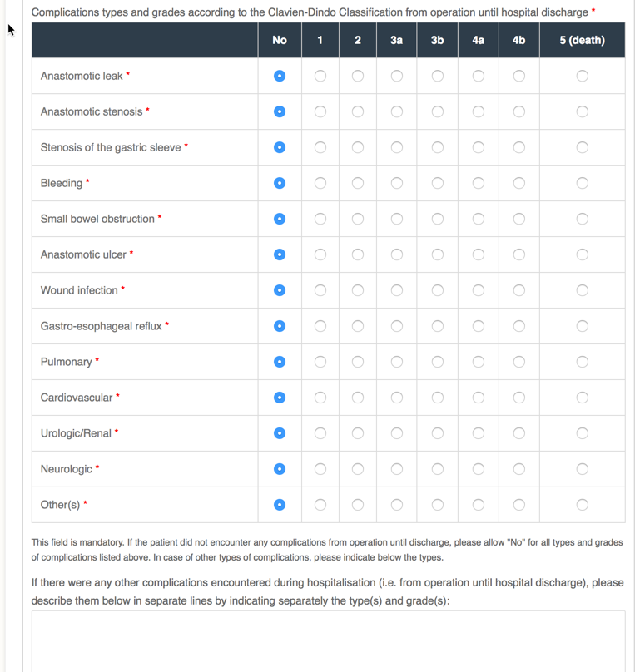Select No for Anastomotic leak
This screenshot has width=640, height=672.
pos(280,76)
